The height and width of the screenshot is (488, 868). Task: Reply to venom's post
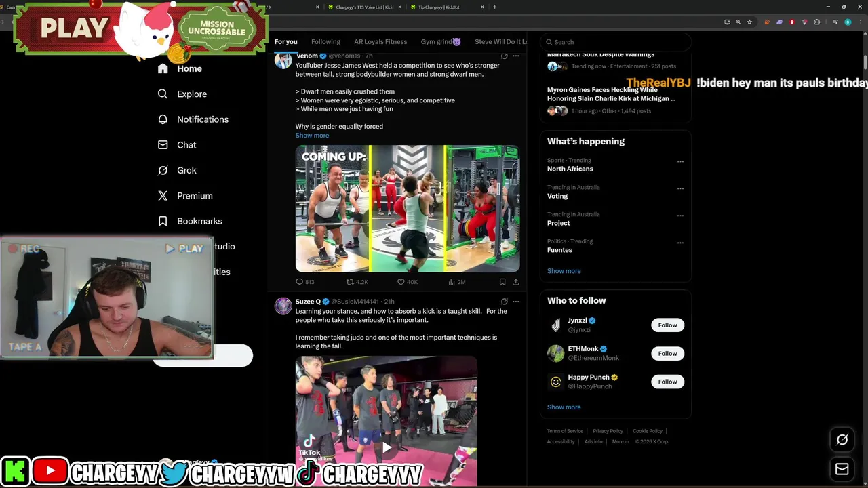(x=304, y=282)
